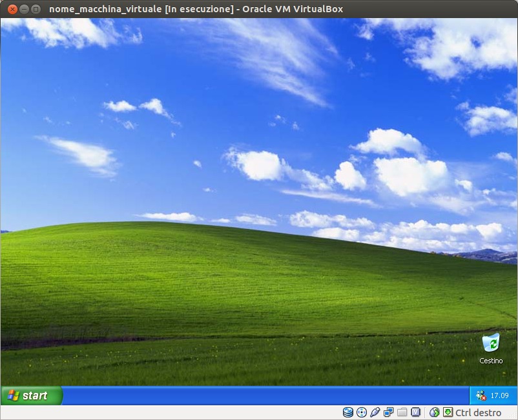Click the keyboard capture green arrow icon

[x=448, y=412]
